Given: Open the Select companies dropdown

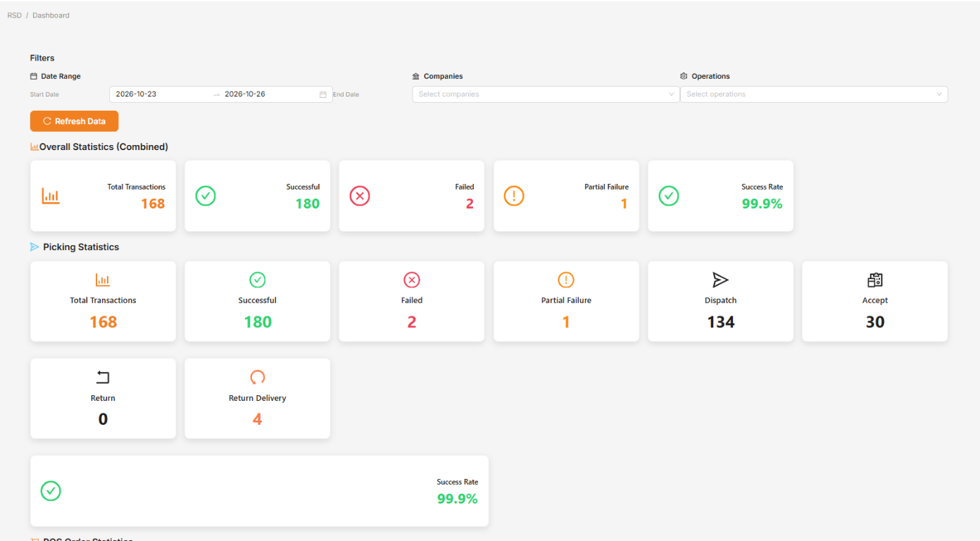Looking at the screenshot, I should click(x=546, y=94).
